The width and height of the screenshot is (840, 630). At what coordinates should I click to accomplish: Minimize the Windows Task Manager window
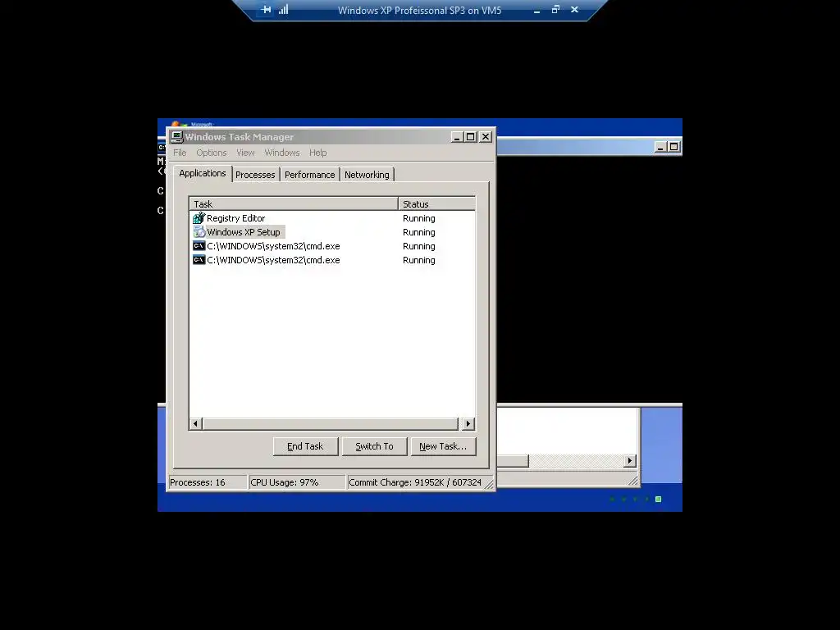coord(457,137)
